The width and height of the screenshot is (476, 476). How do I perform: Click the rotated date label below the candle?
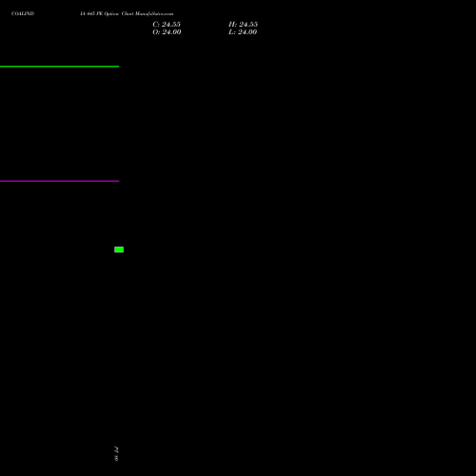point(116,453)
